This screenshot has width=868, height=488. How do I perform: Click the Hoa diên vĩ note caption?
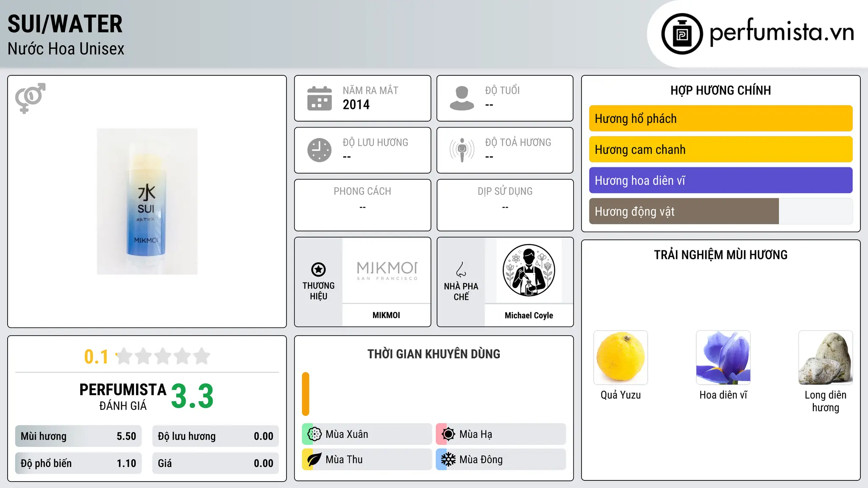click(723, 395)
